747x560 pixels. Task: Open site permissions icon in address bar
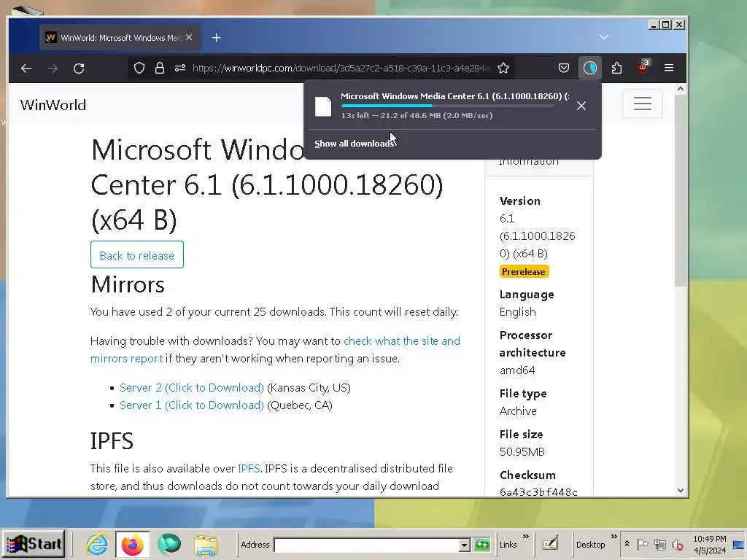(180, 68)
